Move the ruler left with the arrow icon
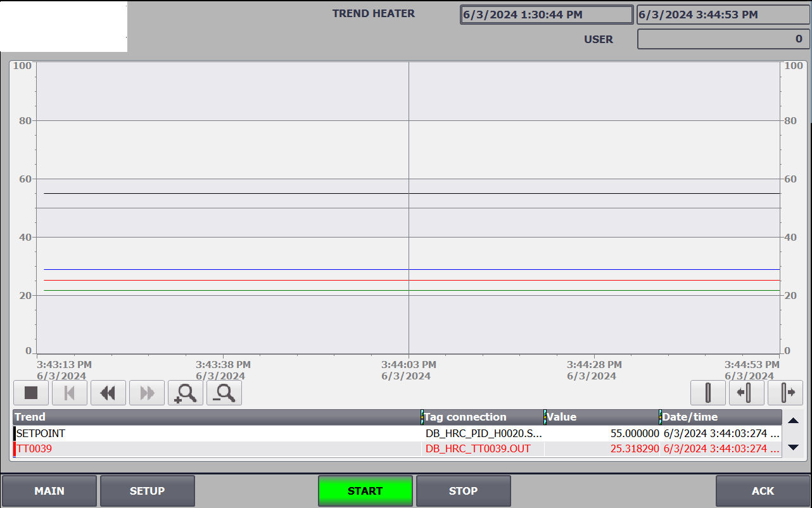The width and height of the screenshot is (812, 508). tap(746, 393)
